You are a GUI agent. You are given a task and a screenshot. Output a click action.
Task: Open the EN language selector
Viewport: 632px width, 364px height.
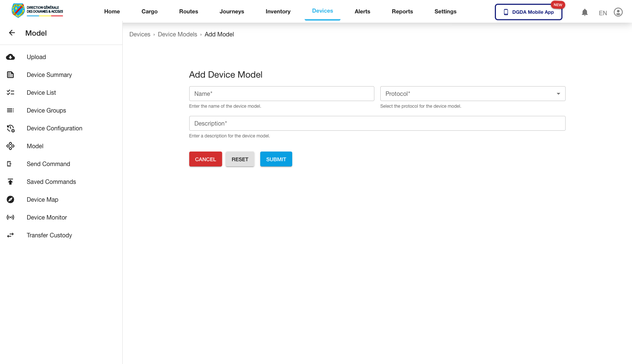coord(603,13)
